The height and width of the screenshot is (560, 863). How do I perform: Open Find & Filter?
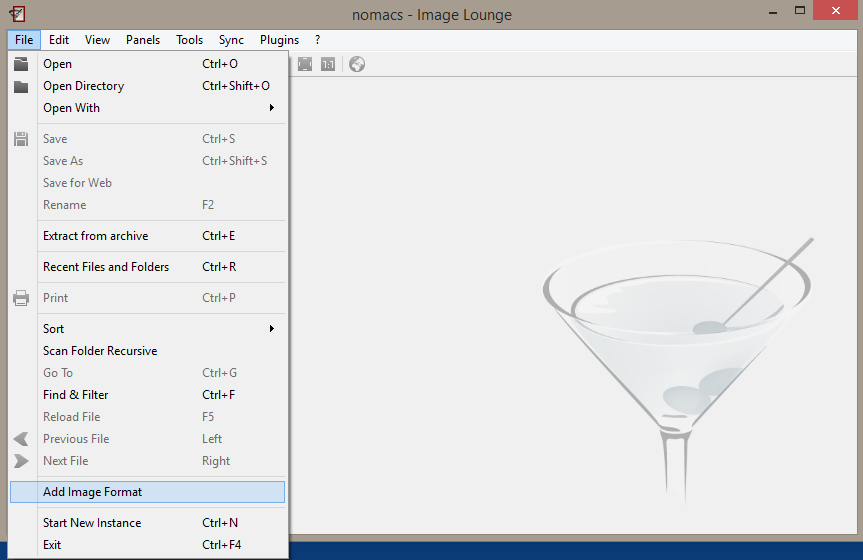tap(148, 395)
